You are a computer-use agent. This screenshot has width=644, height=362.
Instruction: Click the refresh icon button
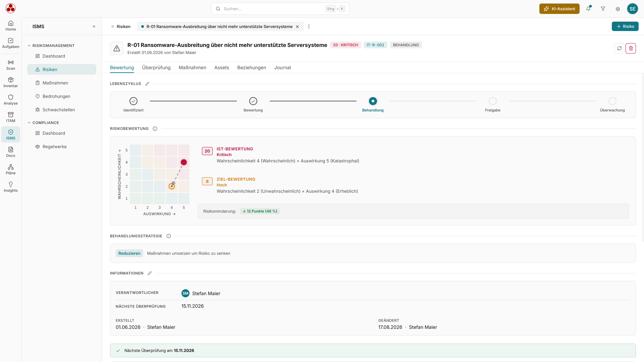[x=619, y=48]
